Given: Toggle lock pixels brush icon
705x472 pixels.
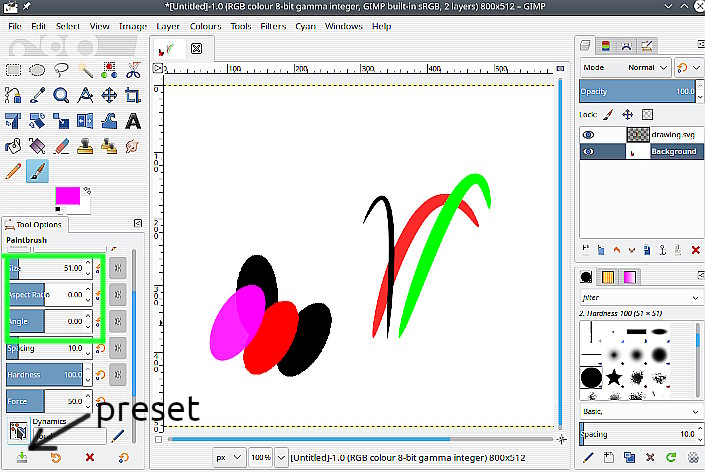Looking at the screenshot, I should pos(608,115).
